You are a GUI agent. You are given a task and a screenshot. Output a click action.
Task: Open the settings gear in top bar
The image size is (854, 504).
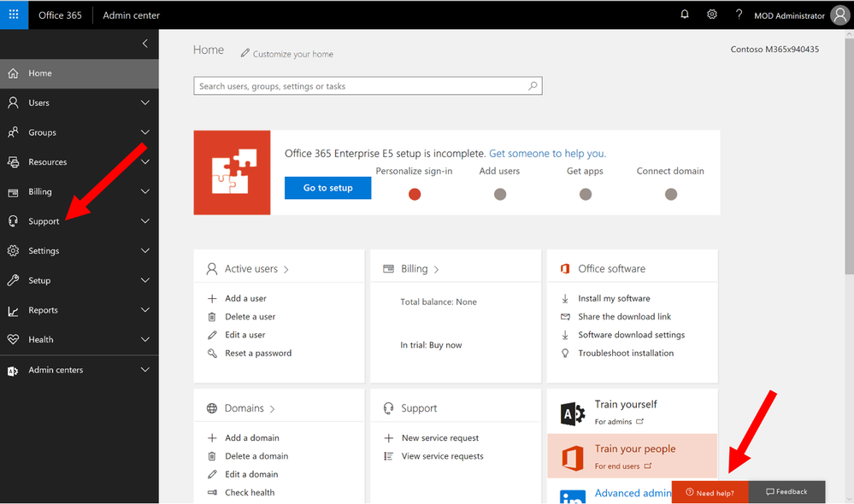712,15
